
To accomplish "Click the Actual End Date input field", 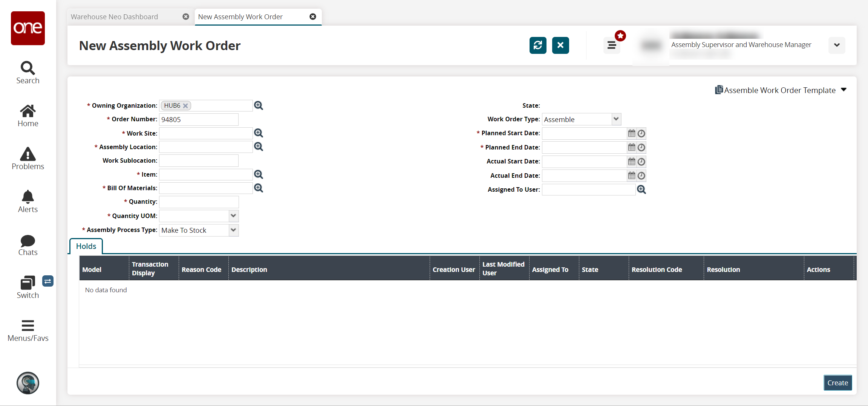I will point(584,176).
